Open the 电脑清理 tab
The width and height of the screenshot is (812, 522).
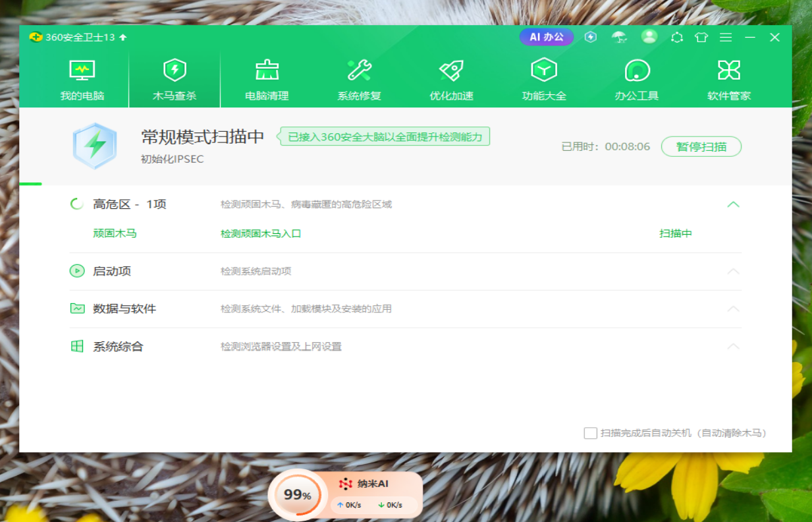click(267, 80)
